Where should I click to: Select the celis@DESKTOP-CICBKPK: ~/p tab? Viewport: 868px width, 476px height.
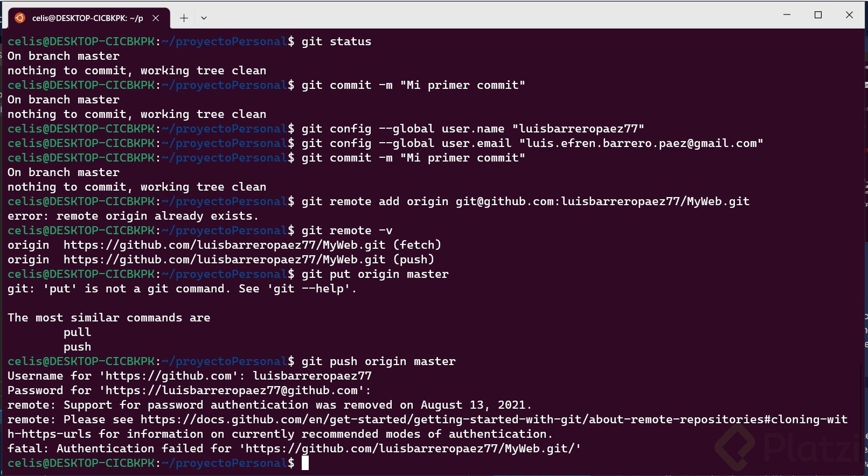coord(89,18)
